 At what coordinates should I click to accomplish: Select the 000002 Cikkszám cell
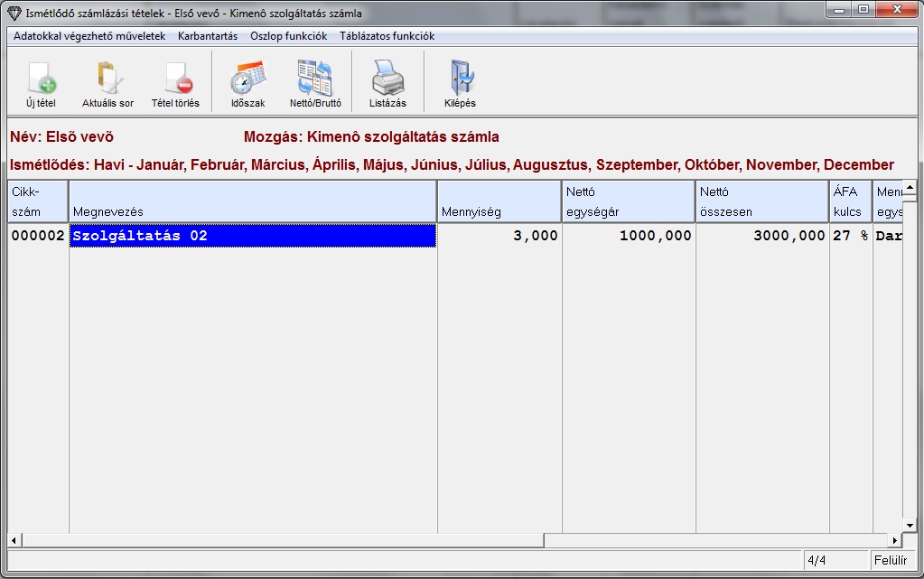pos(38,236)
